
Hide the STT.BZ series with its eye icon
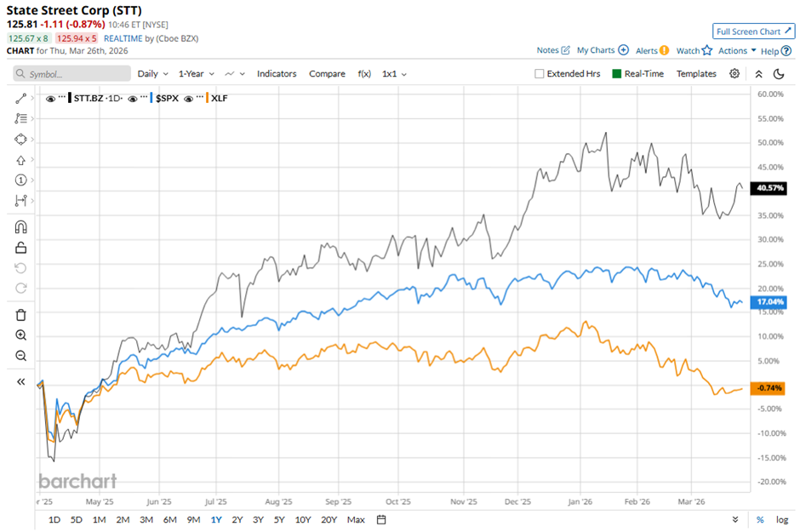click(x=50, y=99)
